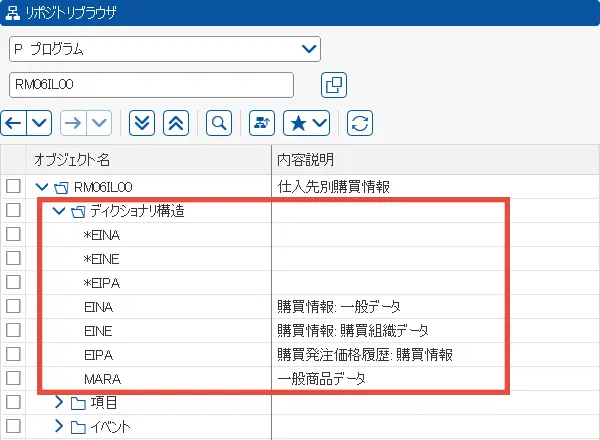This screenshot has width=600, height=440.
Task: Open the star favorites button
Action: (x=307, y=123)
